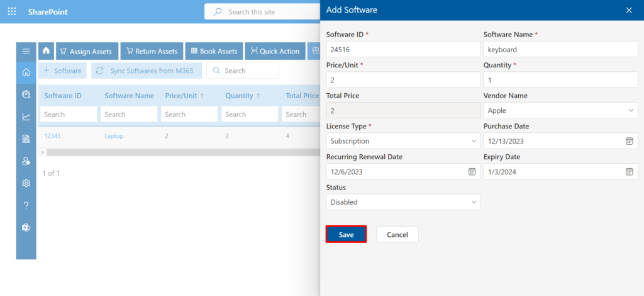Click the help question mark icon
The width and height of the screenshot is (644, 296).
pyautogui.click(x=26, y=205)
